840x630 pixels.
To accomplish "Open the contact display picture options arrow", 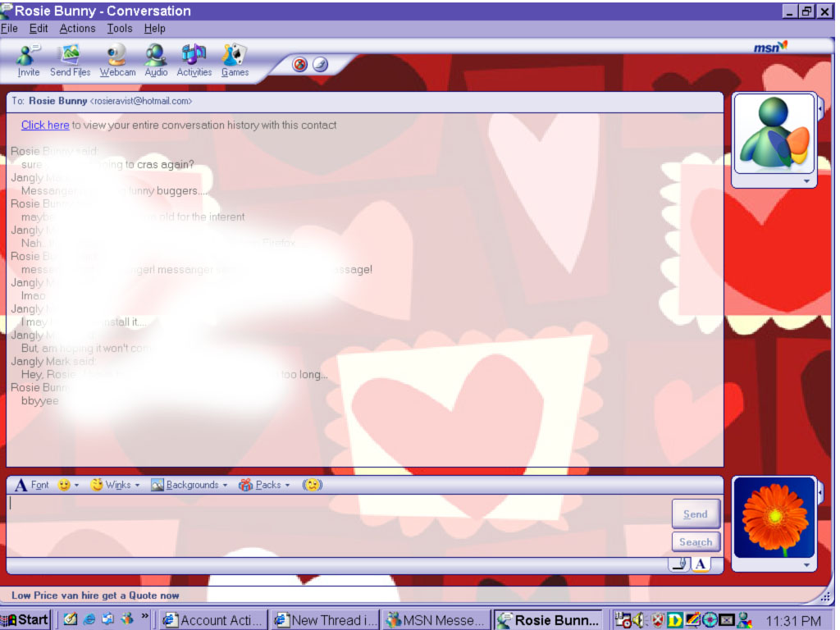I will tap(806, 181).
